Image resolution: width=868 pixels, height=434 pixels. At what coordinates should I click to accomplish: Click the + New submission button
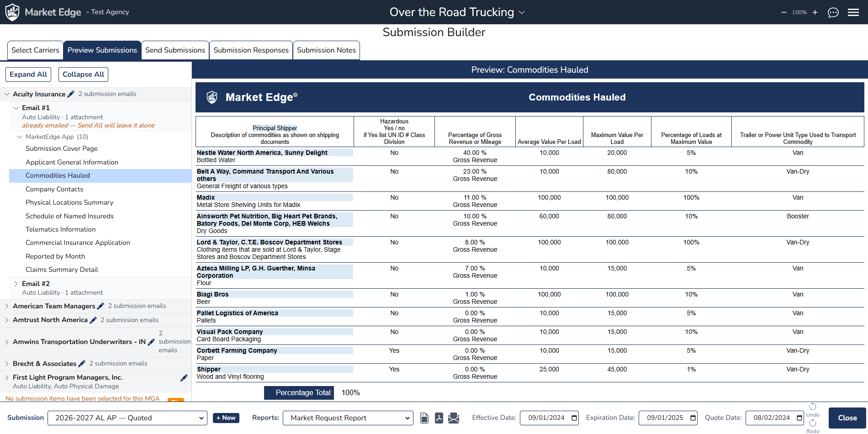click(226, 418)
